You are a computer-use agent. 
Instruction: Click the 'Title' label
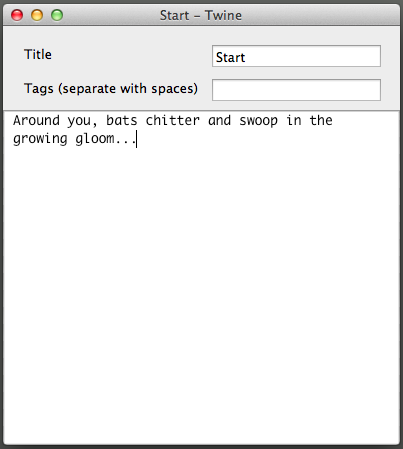click(x=38, y=54)
